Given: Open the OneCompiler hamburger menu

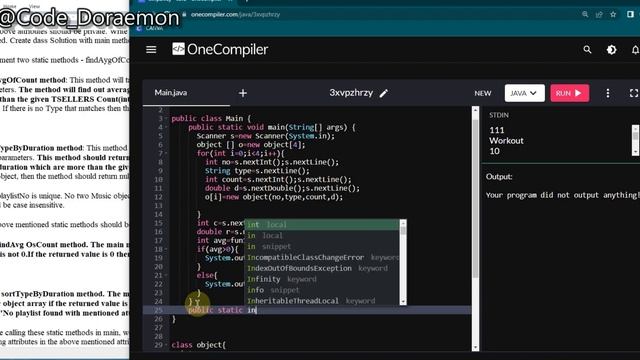Looking at the screenshot, I should click(151, 50).
